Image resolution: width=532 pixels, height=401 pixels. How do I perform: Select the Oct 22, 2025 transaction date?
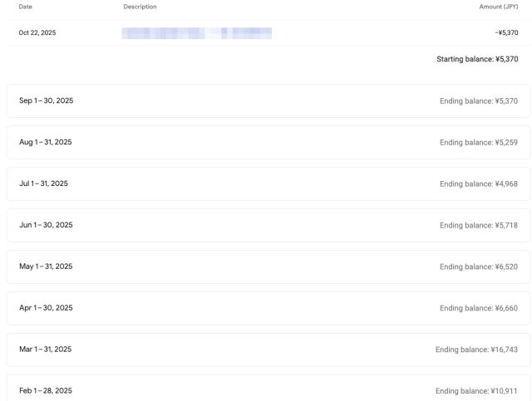coord(37,32)
